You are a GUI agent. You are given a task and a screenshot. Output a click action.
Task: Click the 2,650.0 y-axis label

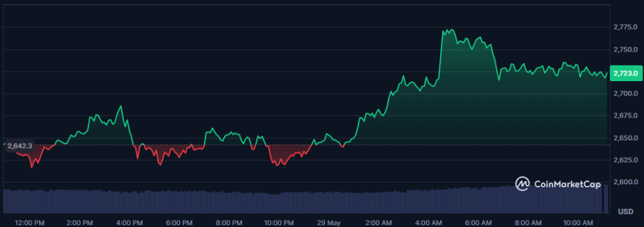[x=626, y=138]
